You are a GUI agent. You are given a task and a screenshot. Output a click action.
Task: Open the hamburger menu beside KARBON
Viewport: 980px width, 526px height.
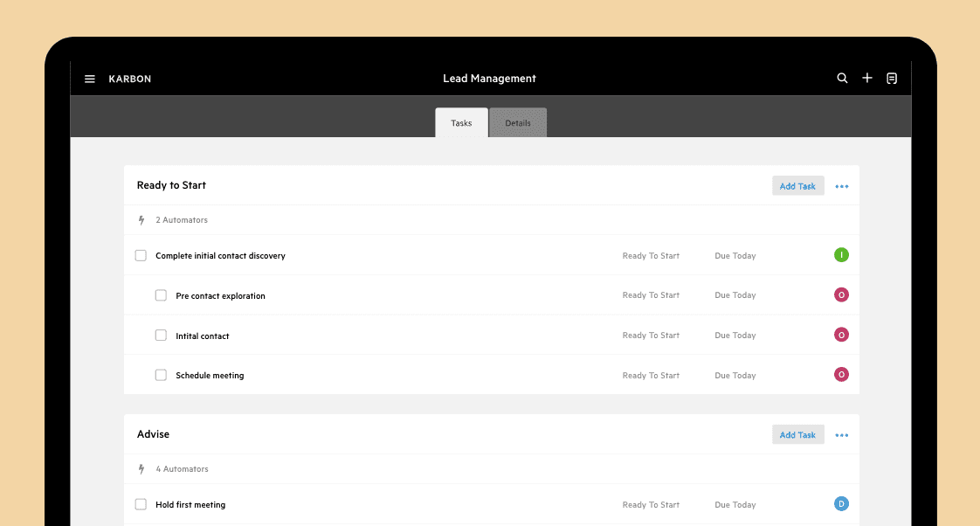(x=90, y=79)
